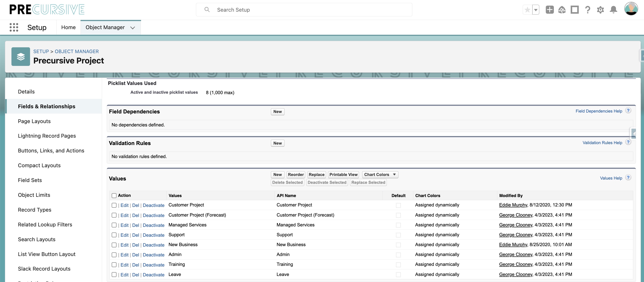Open the Trailhead learning icon
The width and height of the screenshot is (644, 282).
point(562,10)
